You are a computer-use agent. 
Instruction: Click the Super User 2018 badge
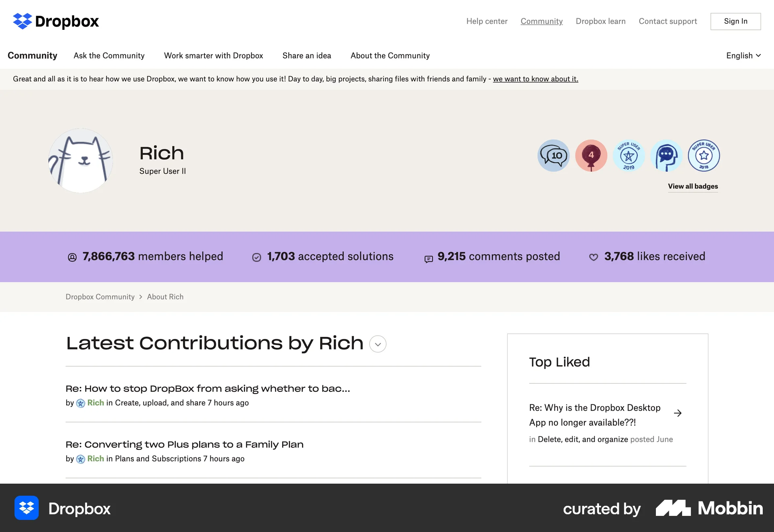[703, 156]
